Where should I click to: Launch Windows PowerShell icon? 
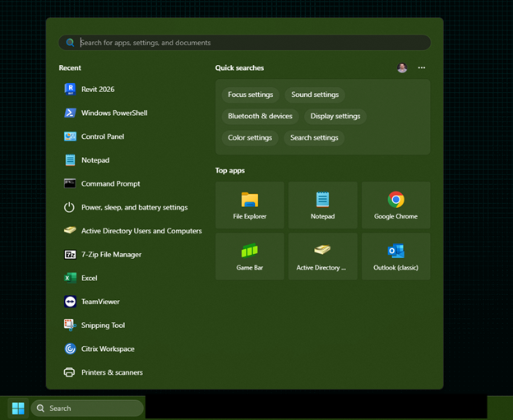[70, 113]
